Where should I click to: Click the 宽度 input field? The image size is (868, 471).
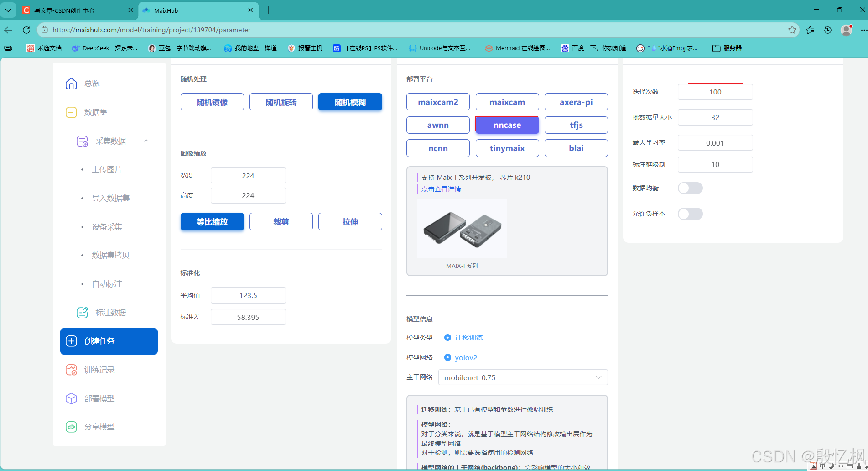[248, 176]
